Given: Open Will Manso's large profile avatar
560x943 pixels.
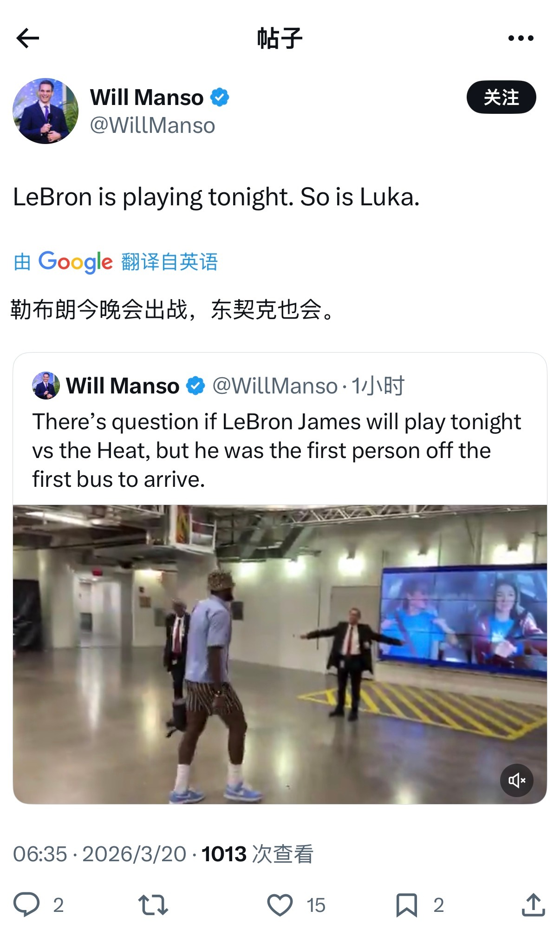Looking at the screenshot, I should tap(46, 111).
